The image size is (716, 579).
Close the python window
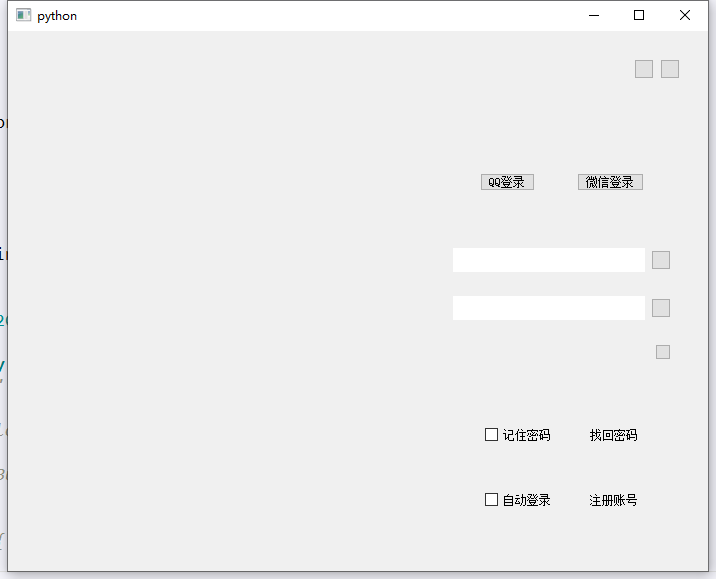(x=684, y=16)
